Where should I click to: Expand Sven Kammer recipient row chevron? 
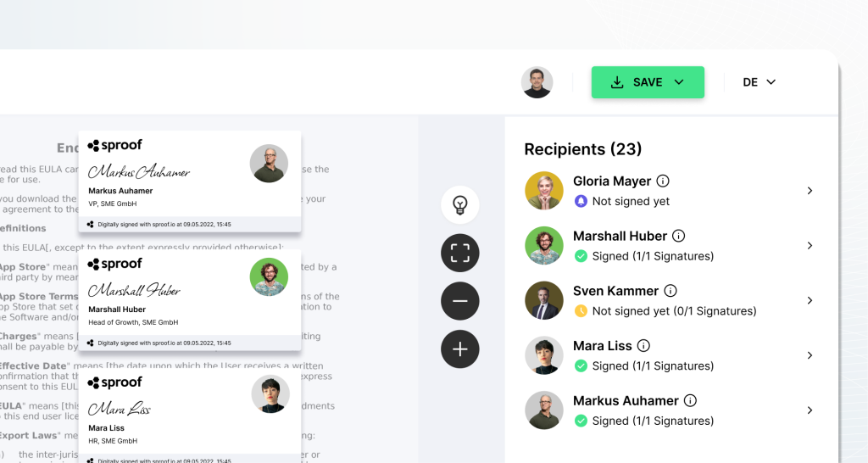pyautogui.click(x=810, y=300)
